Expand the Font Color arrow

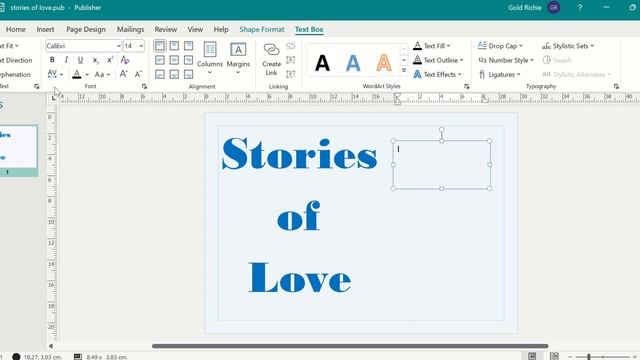pos(87,75)
